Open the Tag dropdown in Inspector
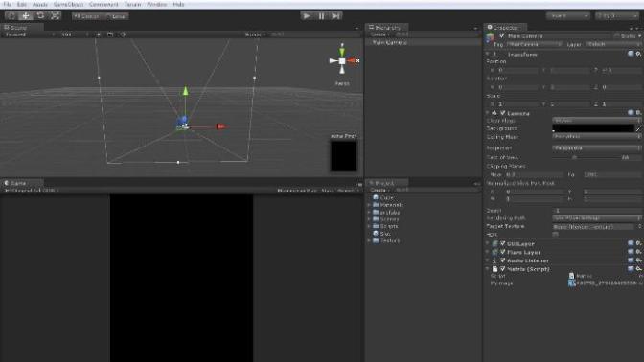 534,44
